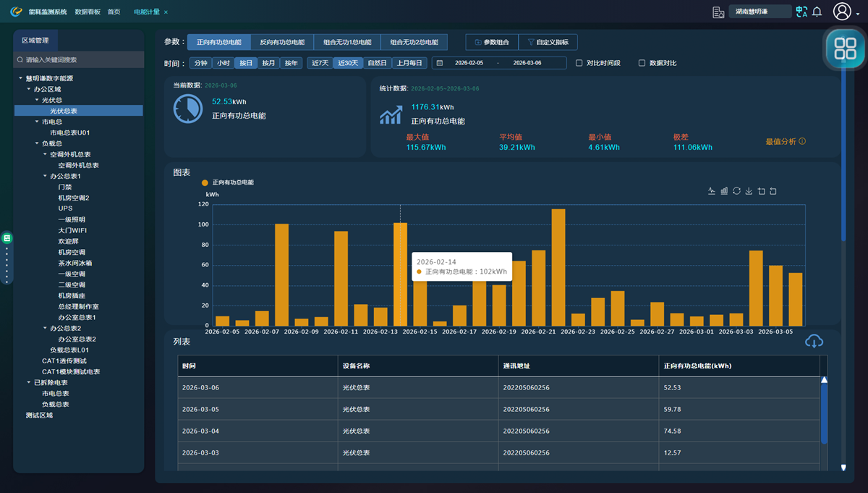The height and width of the screenshot is (493, 868).
Task: Open the floating grid apps button
Action: (844, 49)
